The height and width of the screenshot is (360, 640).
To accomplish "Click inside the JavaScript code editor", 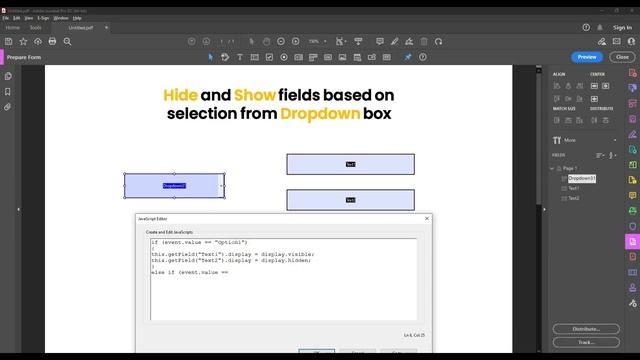I will [x=284, y=279].
